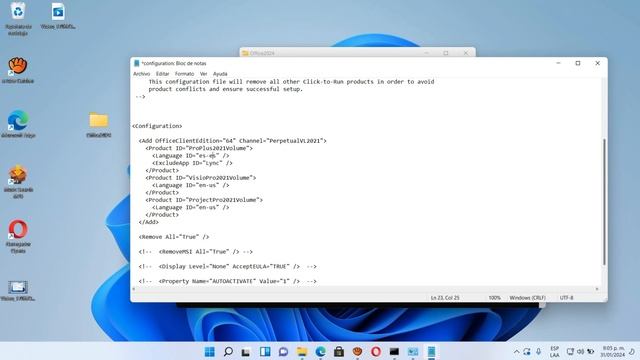
Task: Click the horizontal scrollbar left arrow
Action: click(134, 289)
